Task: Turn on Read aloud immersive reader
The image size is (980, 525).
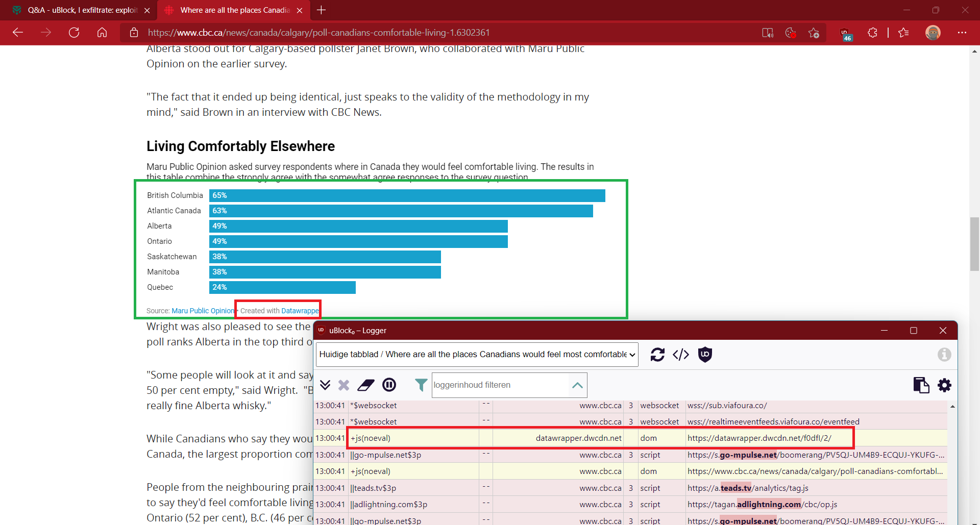Action: coord(768,33)
